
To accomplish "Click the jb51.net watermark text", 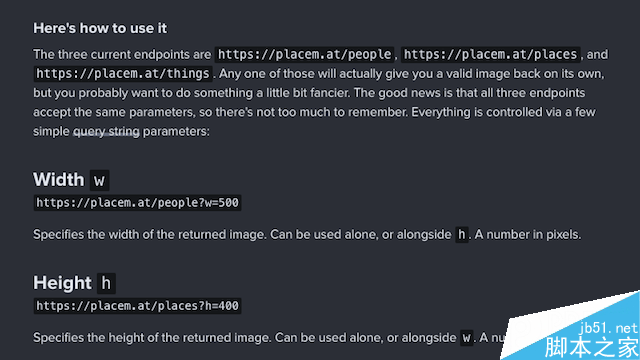I will [608, 328].
